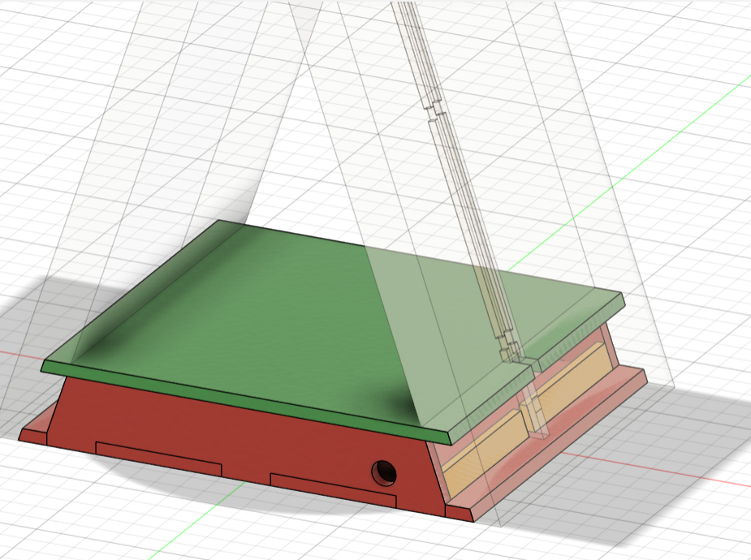Screen dimensions: 751x560
Task: Select the left rectangular recess on the red front
Action: coord(158,459)
